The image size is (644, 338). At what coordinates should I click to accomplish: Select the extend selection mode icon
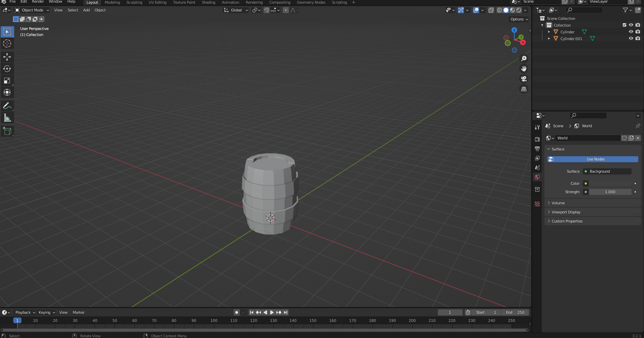coord(22,19)
